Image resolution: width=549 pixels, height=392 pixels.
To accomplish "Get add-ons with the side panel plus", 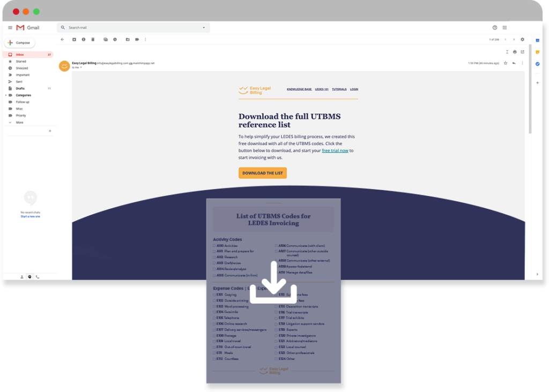I will [x=537, y=83].
